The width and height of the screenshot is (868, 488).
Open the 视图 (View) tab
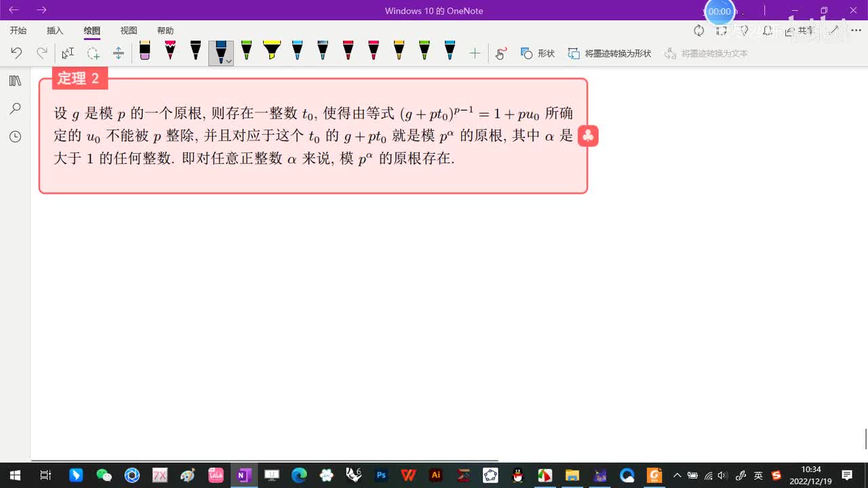[128, 30]
